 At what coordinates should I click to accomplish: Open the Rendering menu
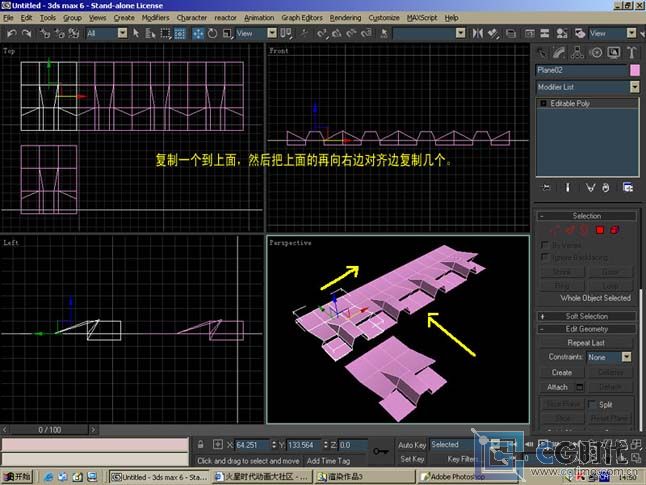coord(345,18)
